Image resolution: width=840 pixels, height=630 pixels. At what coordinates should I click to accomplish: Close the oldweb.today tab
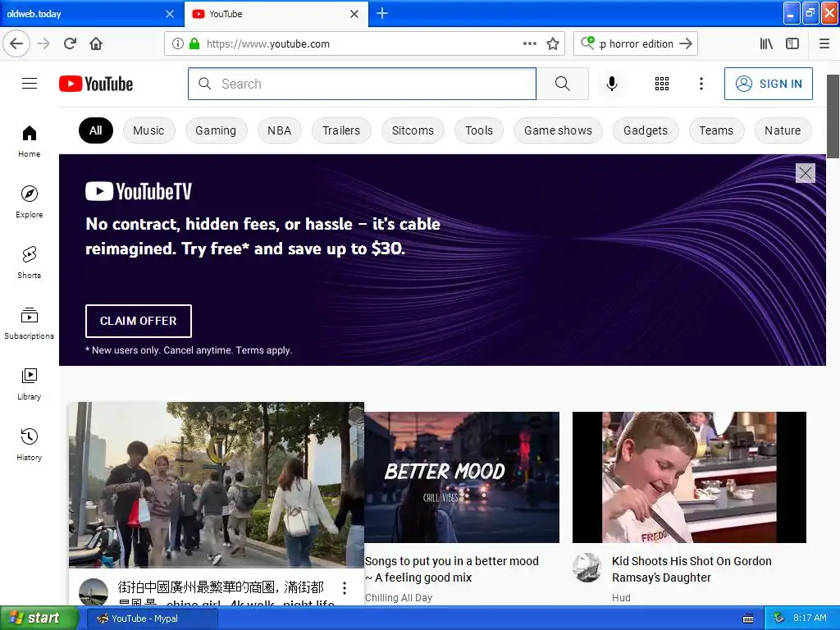170,14
